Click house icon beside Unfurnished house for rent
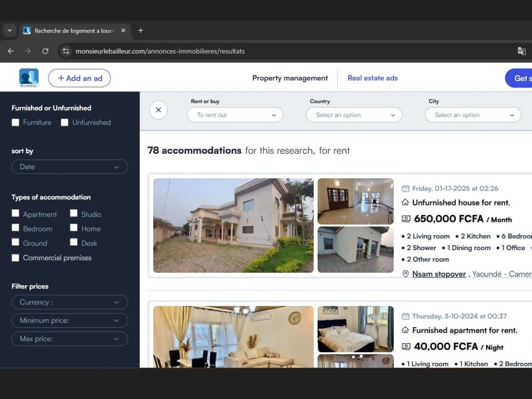This screenshot has height=399, width=532. [405, 203]
